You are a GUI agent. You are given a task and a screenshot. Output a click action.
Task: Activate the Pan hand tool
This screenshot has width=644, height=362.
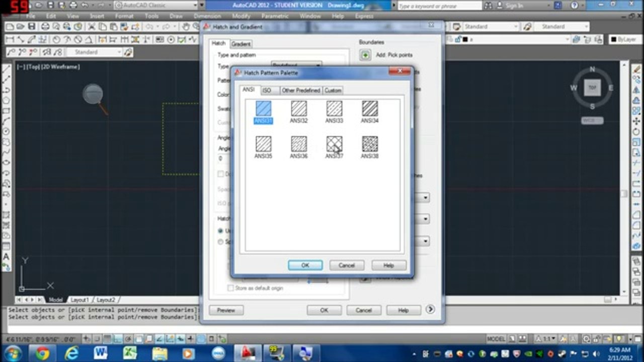point(186,27)
